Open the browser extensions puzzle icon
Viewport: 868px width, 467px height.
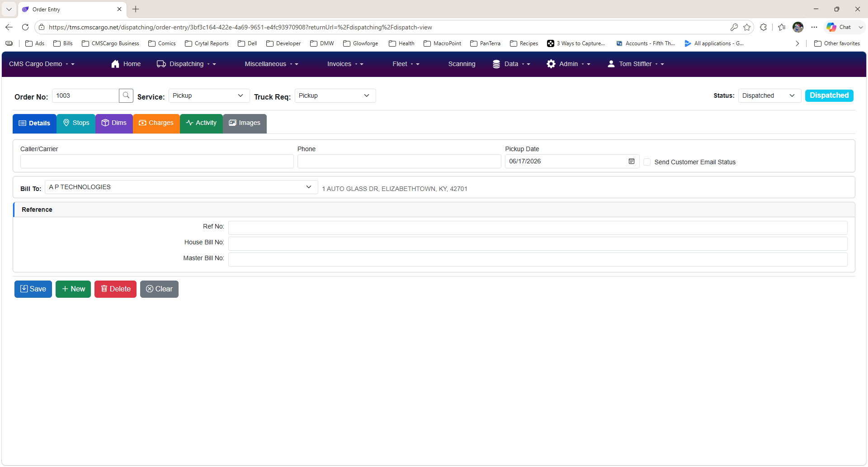tap(764, 27)
